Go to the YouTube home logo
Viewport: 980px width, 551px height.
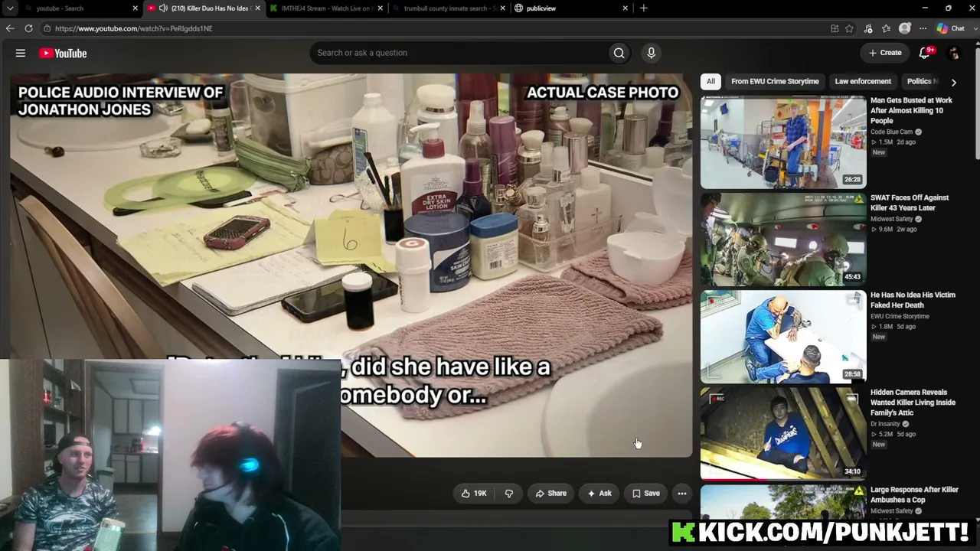[x=64, y=53]
